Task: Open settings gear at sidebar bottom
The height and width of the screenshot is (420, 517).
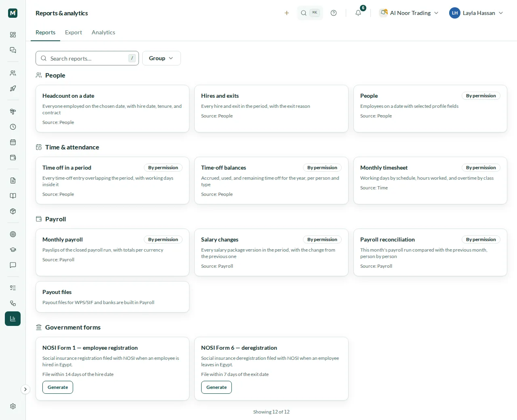Action: coord(13,406)
